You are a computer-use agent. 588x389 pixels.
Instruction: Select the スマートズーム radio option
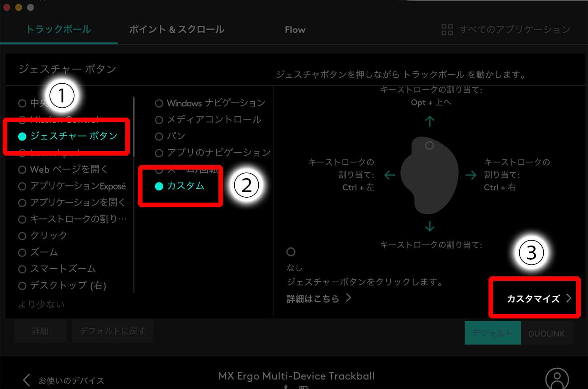(57, 269)
